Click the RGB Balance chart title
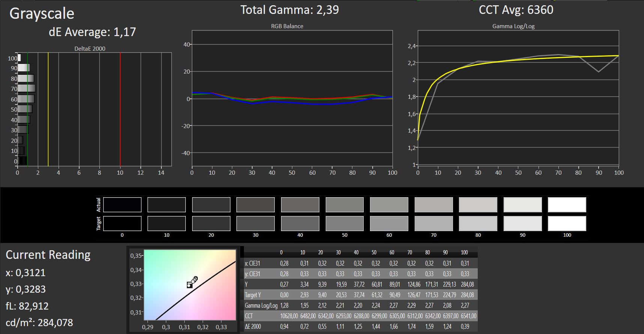 point(287,26)
